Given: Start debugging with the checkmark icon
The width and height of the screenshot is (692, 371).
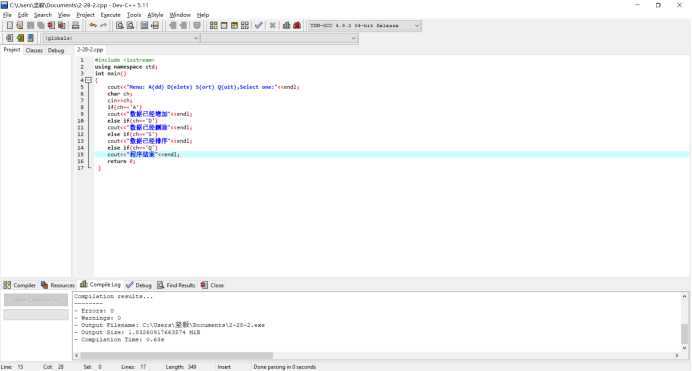Looking at the screenshot, I should coord(259,26).
